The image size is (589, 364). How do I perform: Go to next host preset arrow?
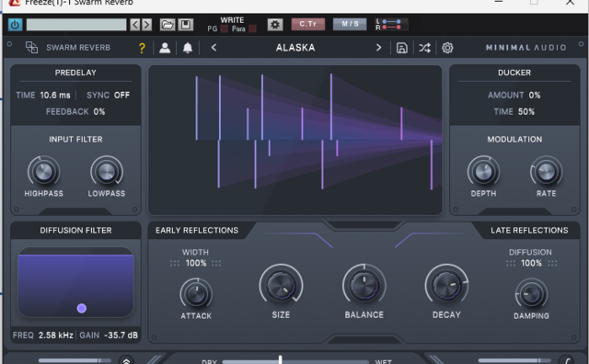pyautogui.click(x=147, y=25)
